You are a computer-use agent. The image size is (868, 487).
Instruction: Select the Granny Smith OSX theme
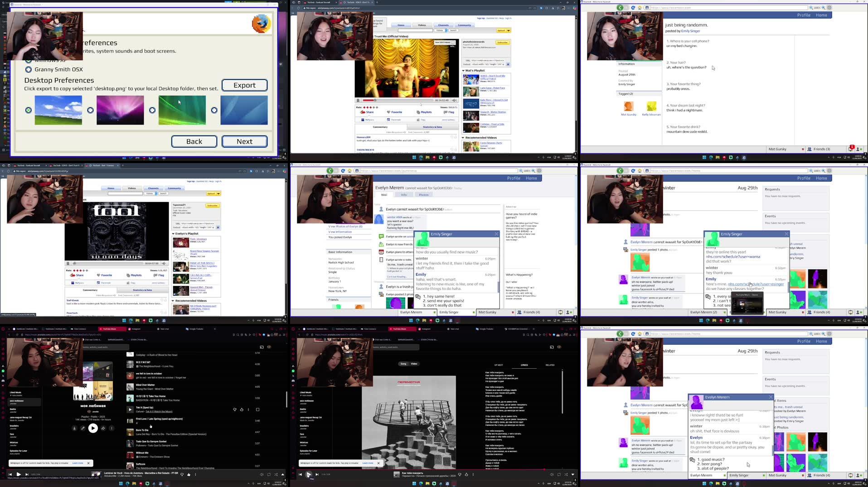pyautogui.click(x=28, y=69)
